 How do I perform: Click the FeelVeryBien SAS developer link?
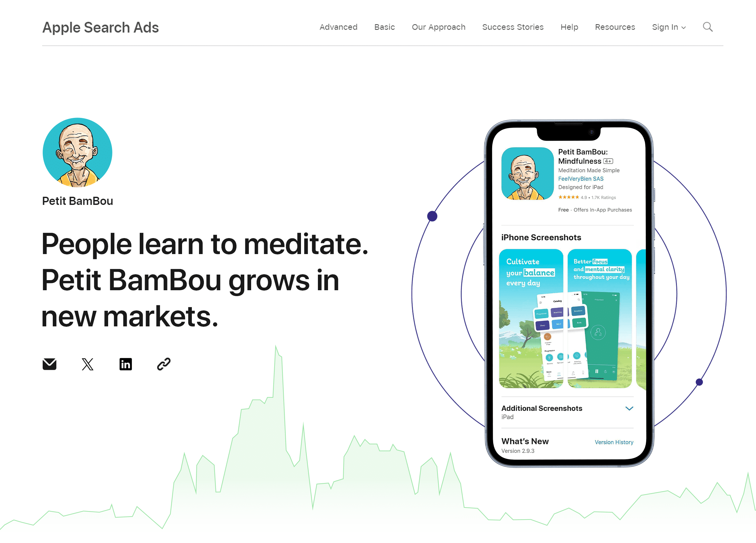tap(582, 179)
